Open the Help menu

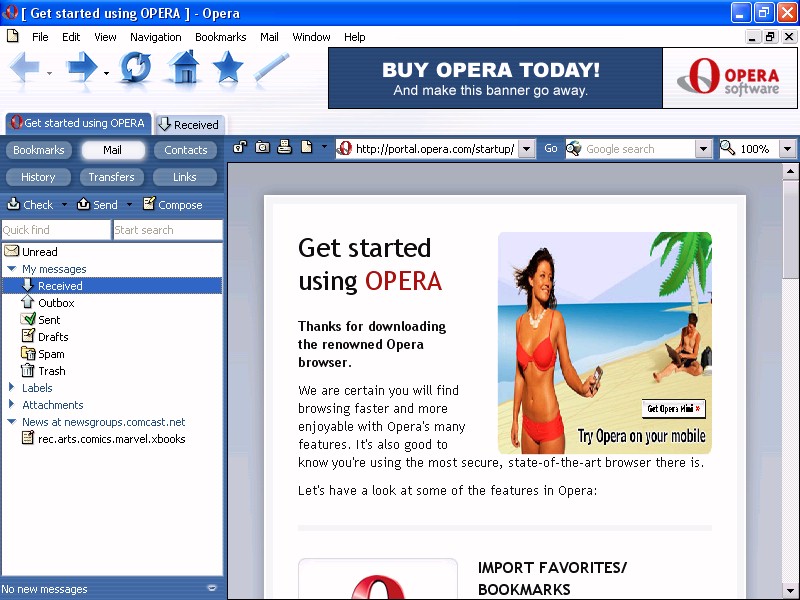354,37
